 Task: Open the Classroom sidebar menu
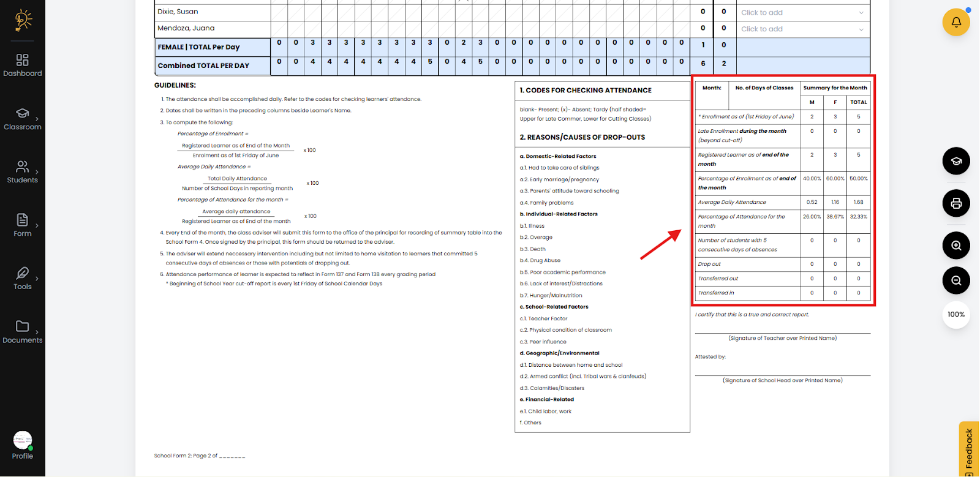coord(23,119)
